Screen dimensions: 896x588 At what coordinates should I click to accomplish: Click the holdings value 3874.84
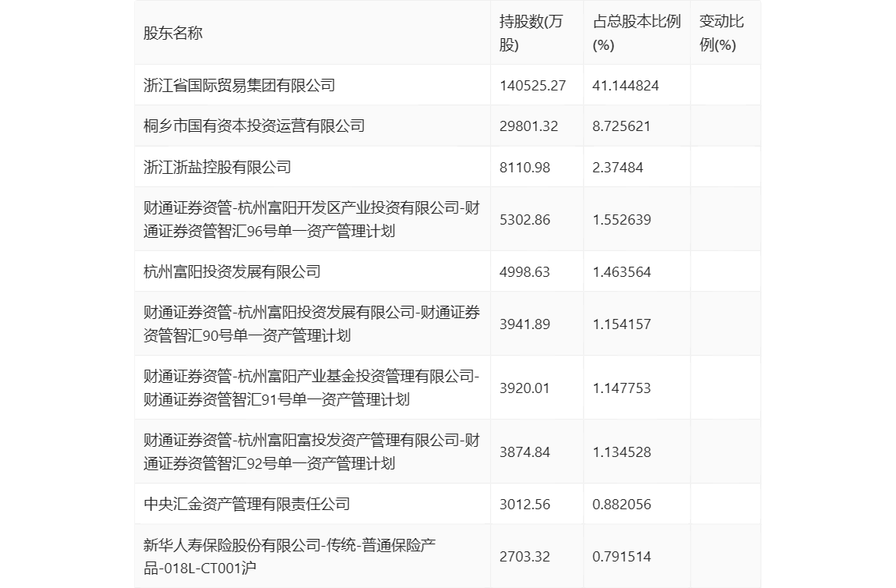tap(524, 452)
